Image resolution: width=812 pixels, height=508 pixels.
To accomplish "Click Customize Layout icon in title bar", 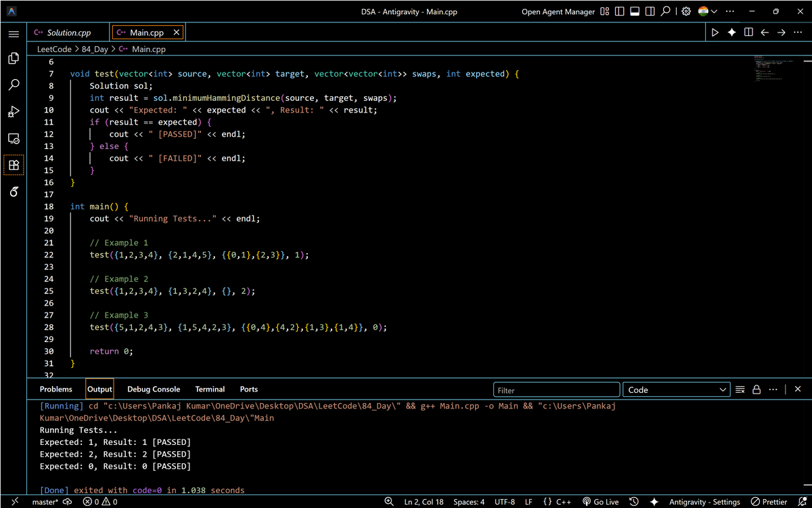I will pos(605,12).
